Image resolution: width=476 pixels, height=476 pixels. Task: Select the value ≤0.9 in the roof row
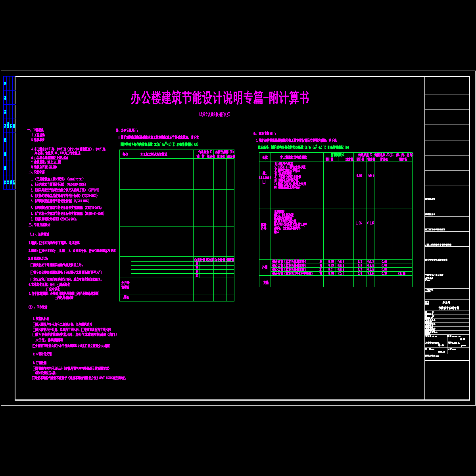coord(370,175)
